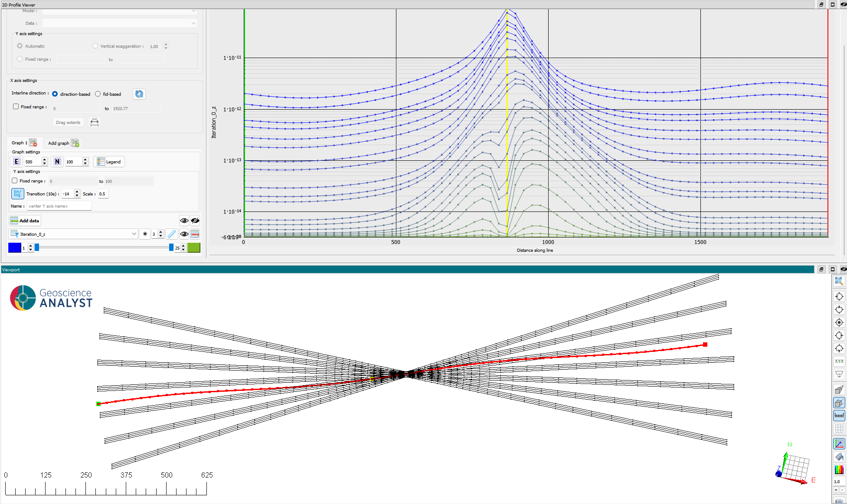Click the Add data button
This screenshot has height=504, width=847.
25,221
